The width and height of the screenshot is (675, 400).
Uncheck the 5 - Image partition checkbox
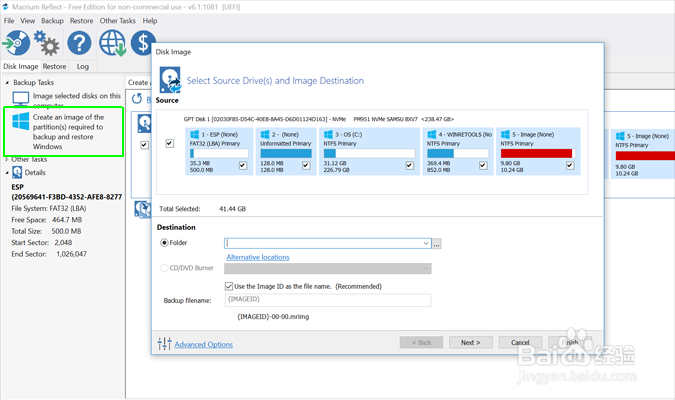(570, 165)
